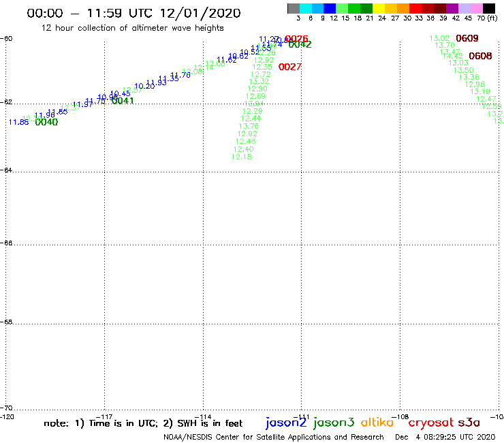The width and height of the screenshot is (504, 443).
Task: Select the altika satellite legend label
Action: click(x=377, y=422)
